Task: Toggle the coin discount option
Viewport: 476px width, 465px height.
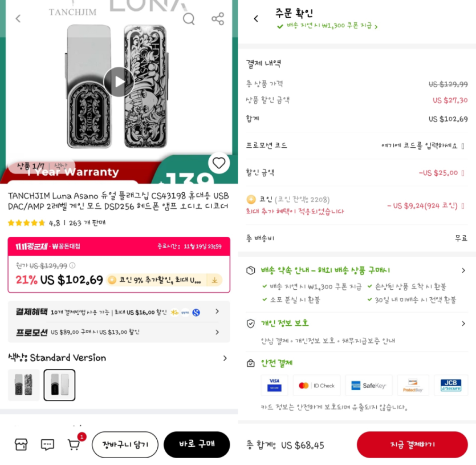Action: click(463, 206)
